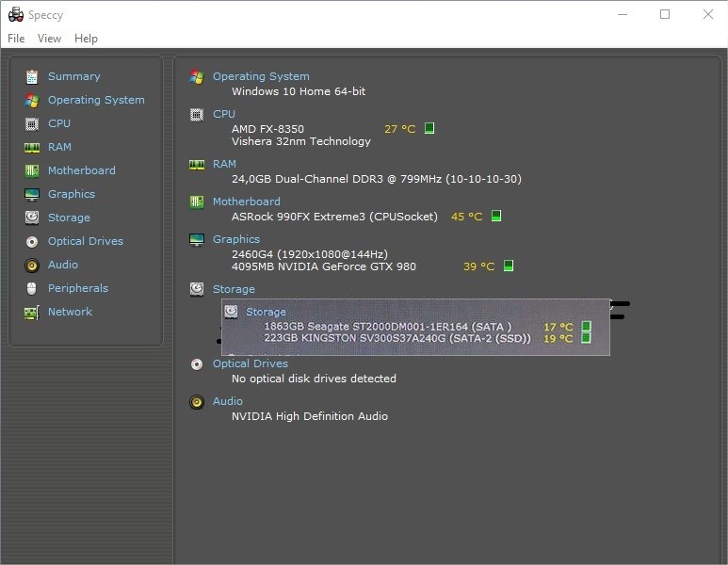The width and height of the screenshot is (728, 565).
Task: Click the green temperature indicator beside GPU 39 °C
Action: (x=509, y=266)
